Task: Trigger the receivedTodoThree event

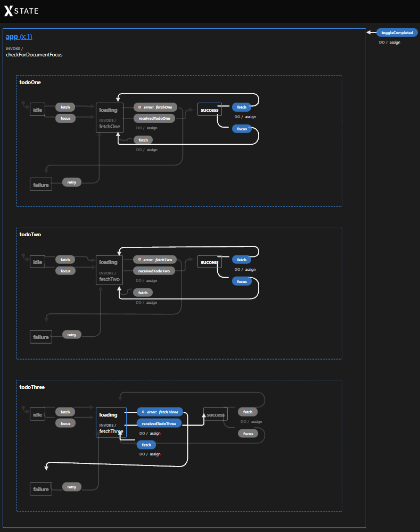Action: pos(159,423)
